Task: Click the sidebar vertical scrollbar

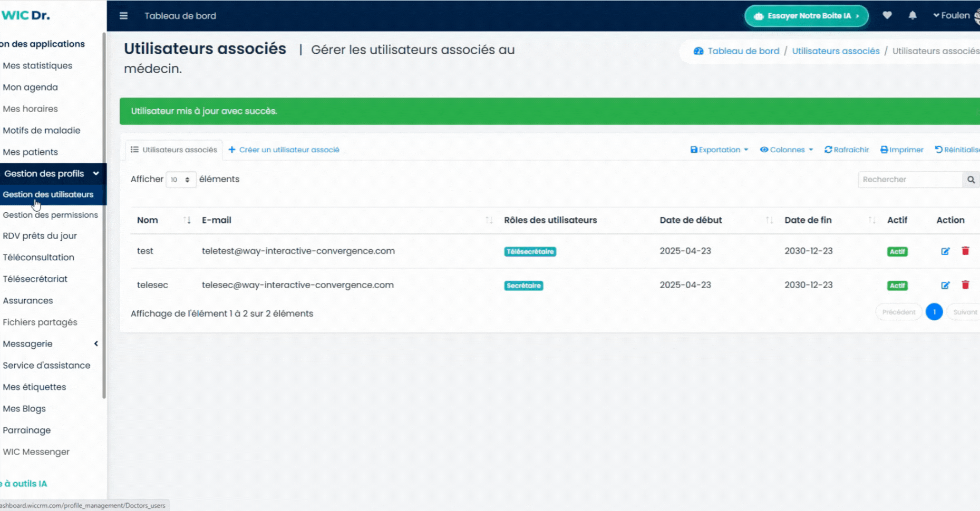Action: [104, 216]
